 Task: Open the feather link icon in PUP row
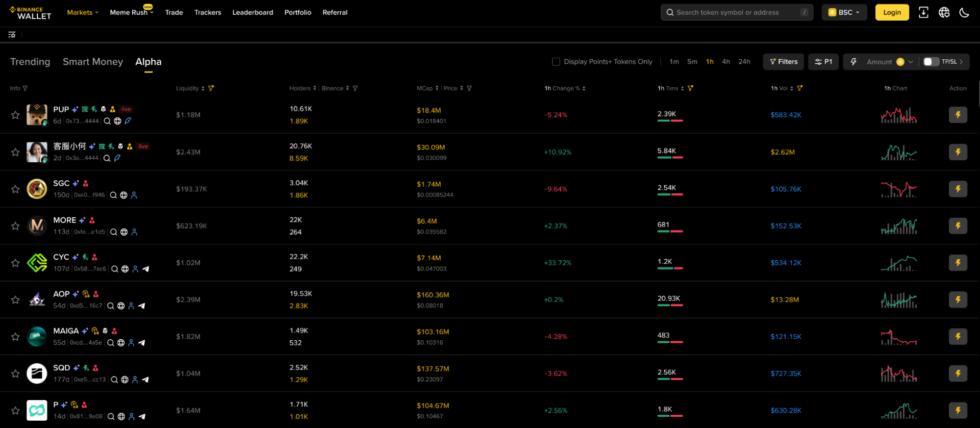click(128, 121)
